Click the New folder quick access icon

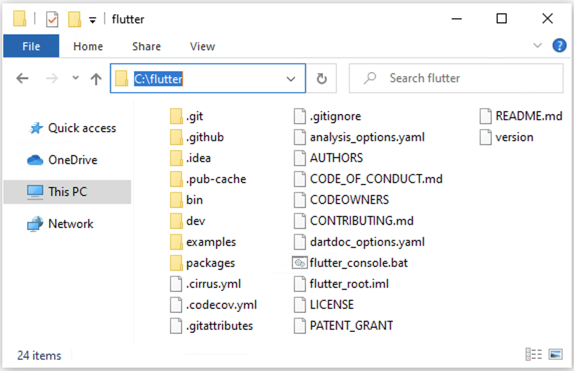(74, 19)
